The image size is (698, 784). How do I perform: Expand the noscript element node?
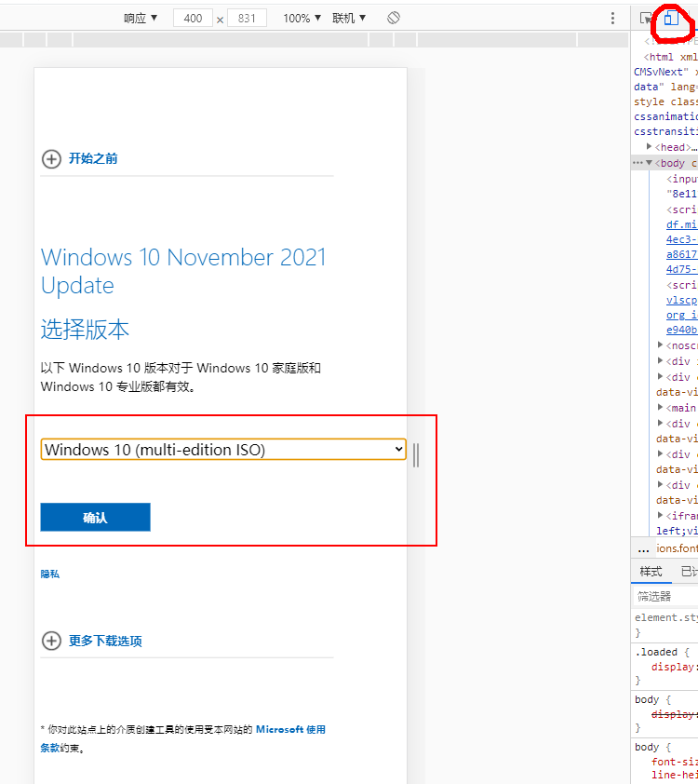click(x=660, y=345)
